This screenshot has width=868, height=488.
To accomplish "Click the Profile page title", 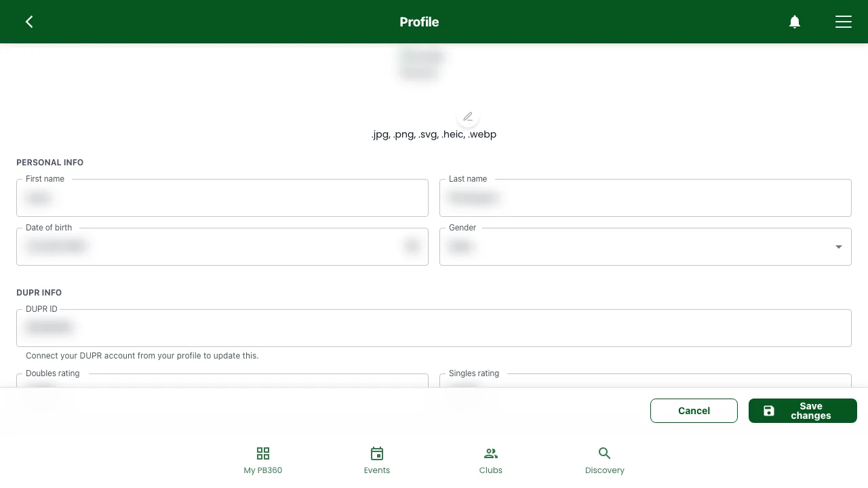I will (x=419, y=22).
